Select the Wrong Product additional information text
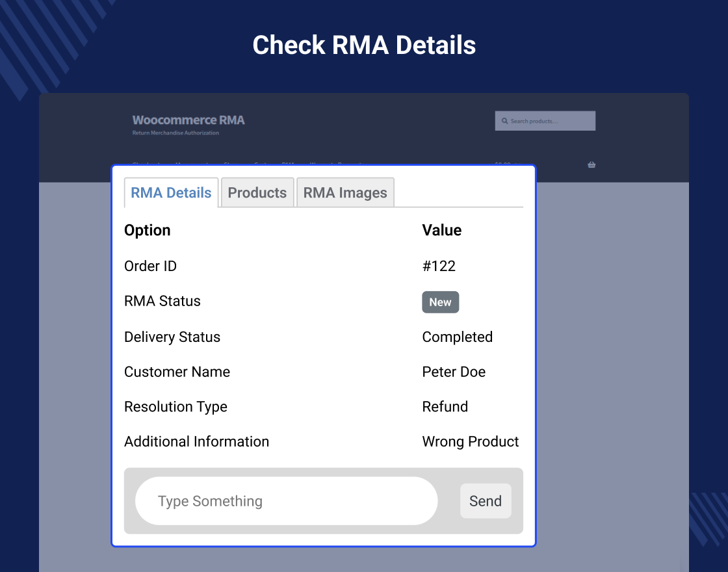This screenshot has height=572, width=728. coord(470,441)
